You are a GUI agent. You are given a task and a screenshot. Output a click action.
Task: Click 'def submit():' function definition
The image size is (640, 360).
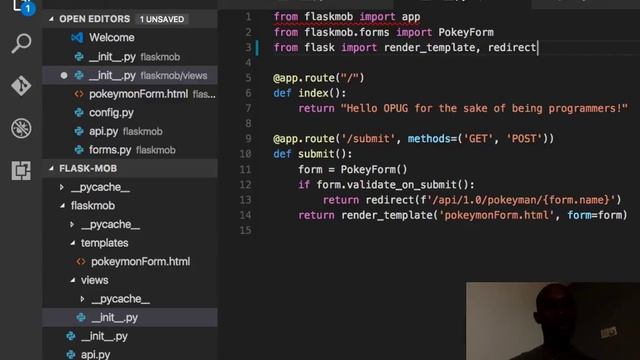point(312,154)
